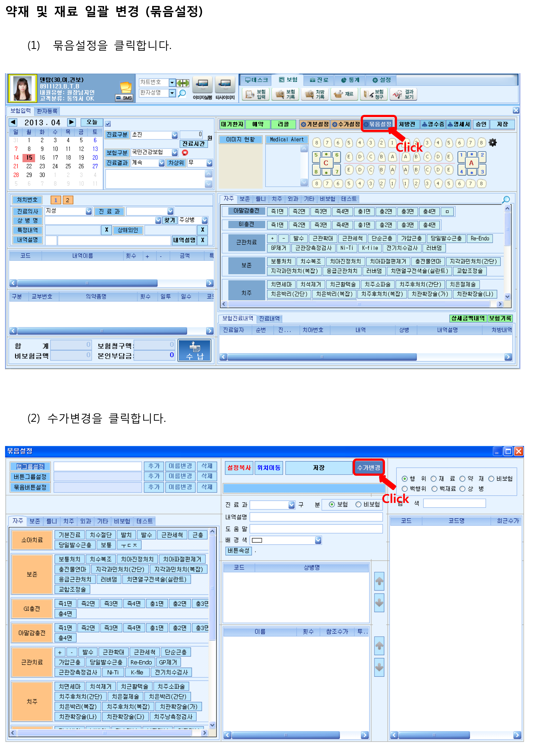Switch to the 통계 top tab
The width and height of the screenshot is (543, 756).
[x=350, y=80]
